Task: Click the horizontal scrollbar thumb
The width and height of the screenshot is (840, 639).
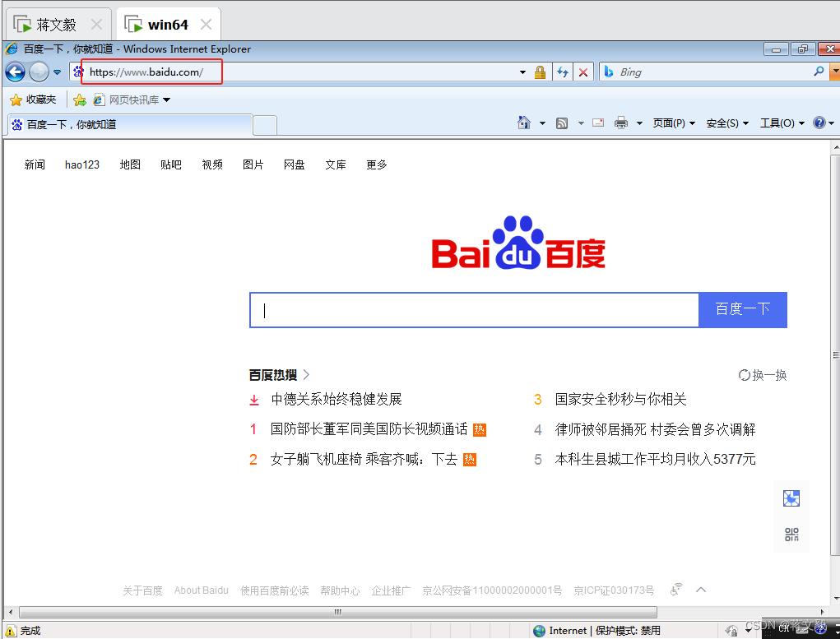Action: (x=338, y=612)
